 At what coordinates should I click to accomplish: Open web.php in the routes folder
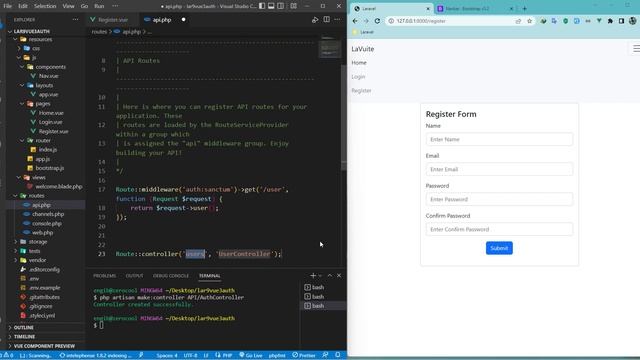42,233
